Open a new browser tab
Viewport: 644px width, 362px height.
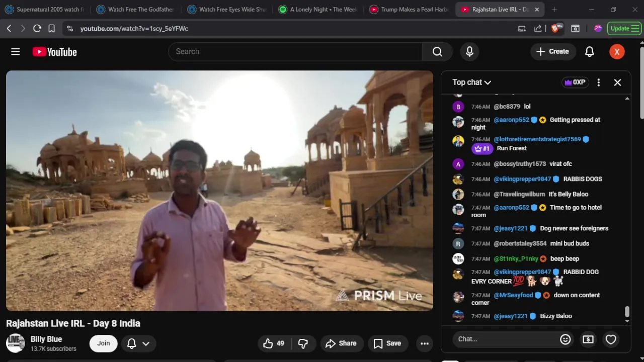tap(554, 10)
